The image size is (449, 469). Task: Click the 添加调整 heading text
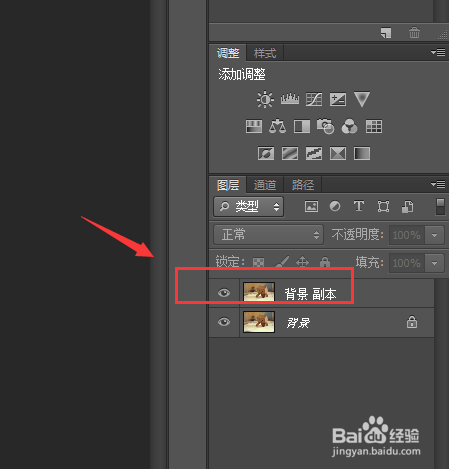coord(242,74)
